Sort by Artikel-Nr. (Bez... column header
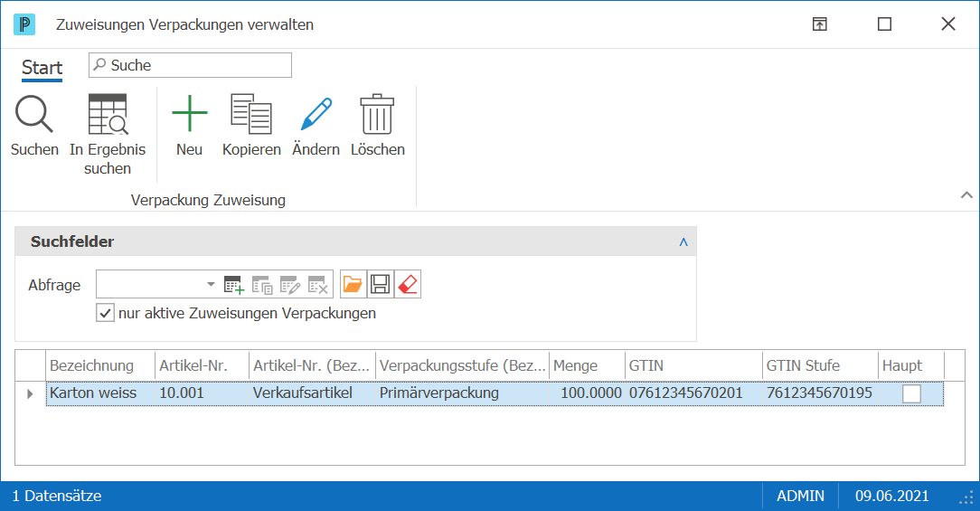980x511 pixels. pyautogui.click(x=313, y=365)
